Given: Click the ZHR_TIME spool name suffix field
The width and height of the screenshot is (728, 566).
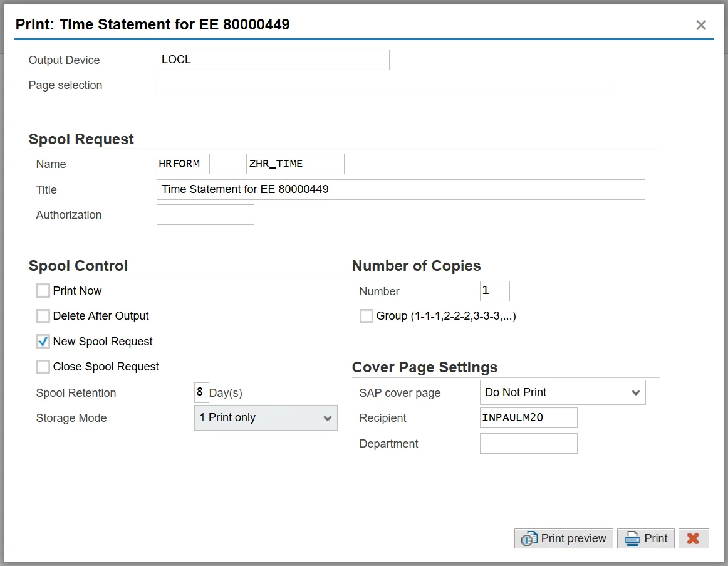Looking at the screenshot, I should point(295,164).
